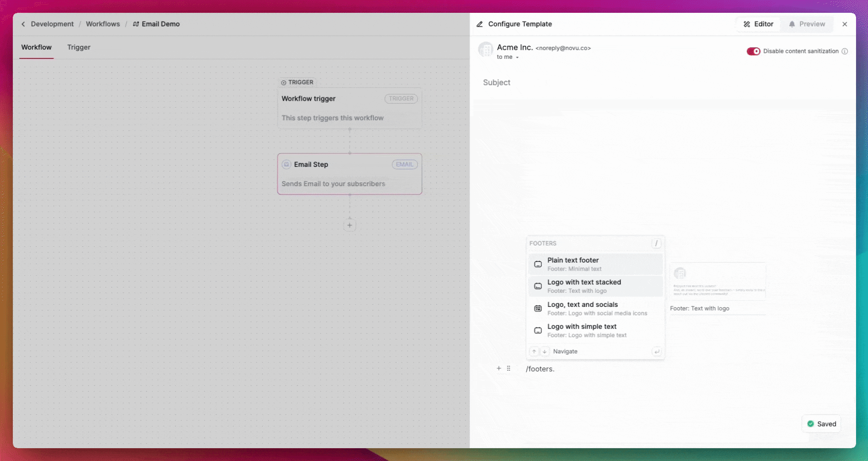The width and height of the screenshot is (868, 461).
Task: Click the down arrow navigate icon
Action: (x=545, y=352)
